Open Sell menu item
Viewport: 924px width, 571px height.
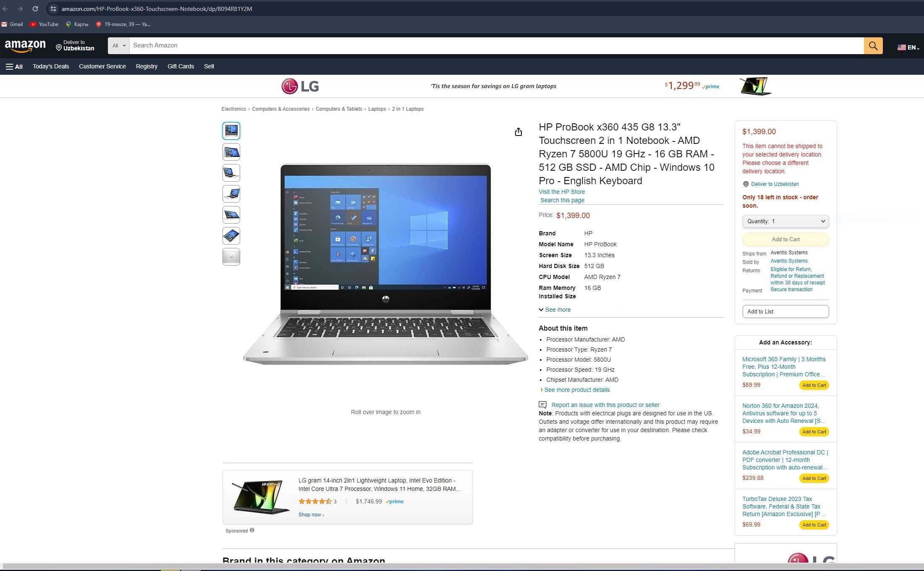coord(209,66)
